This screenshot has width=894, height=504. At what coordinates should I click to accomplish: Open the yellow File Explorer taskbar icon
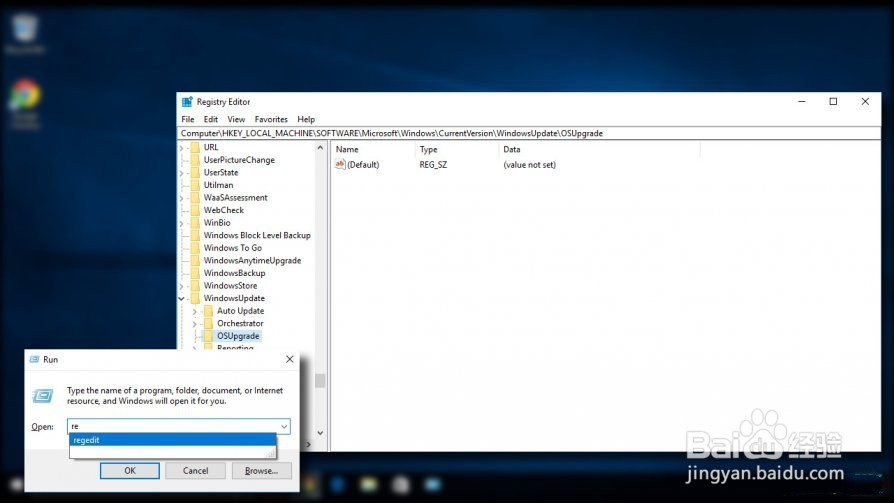pos(369,485)
